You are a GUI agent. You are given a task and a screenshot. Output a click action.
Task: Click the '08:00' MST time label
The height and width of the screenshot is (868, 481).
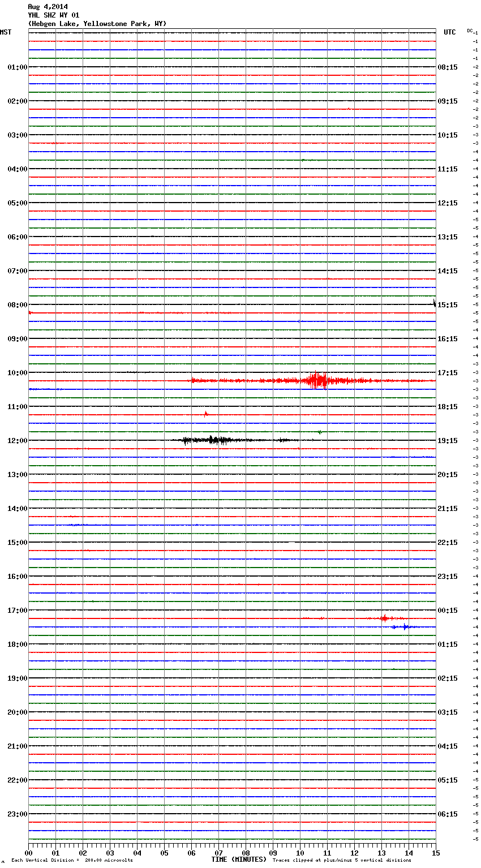18,305
